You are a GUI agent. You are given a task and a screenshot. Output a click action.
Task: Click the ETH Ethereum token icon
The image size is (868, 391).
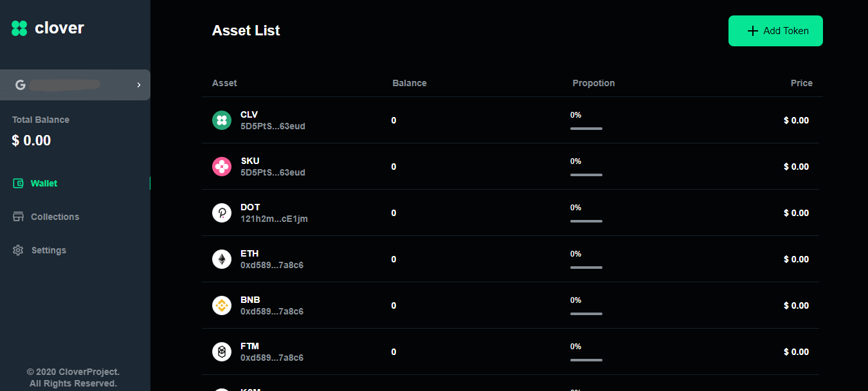222,259
